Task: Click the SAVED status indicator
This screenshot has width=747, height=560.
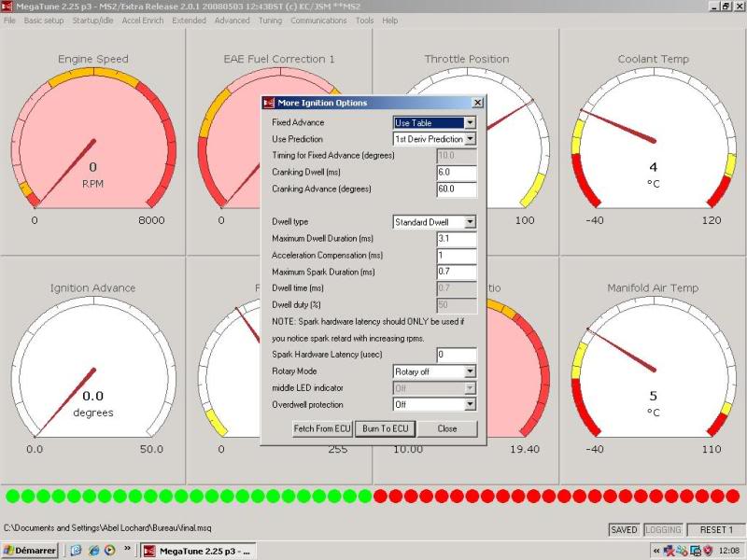Action: [x=624, y=529]
